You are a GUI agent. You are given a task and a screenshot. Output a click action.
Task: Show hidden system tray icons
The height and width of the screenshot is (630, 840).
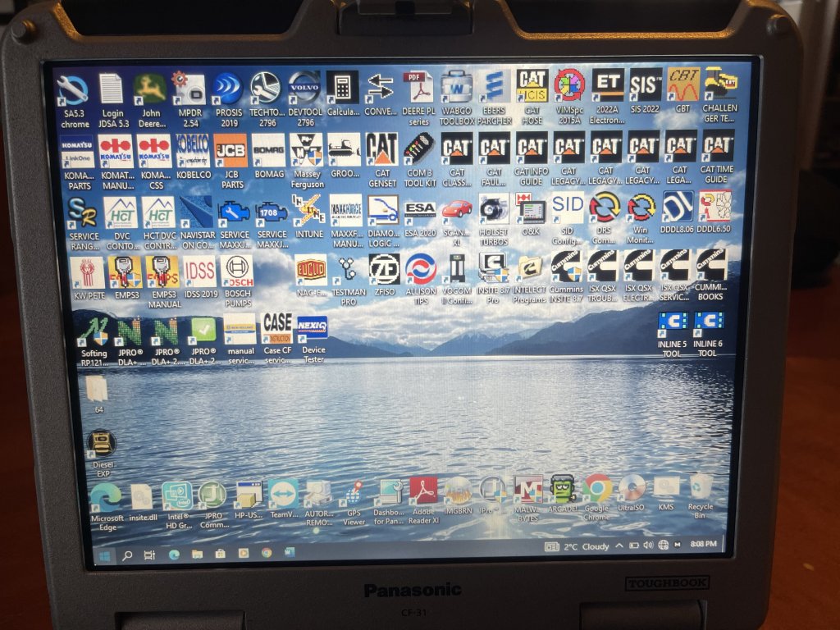coord(619,546)
